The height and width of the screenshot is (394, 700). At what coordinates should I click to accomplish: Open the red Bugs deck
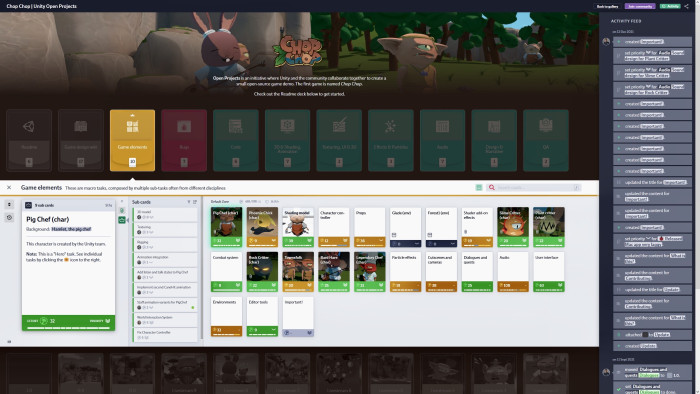click(x=184, y=140)
